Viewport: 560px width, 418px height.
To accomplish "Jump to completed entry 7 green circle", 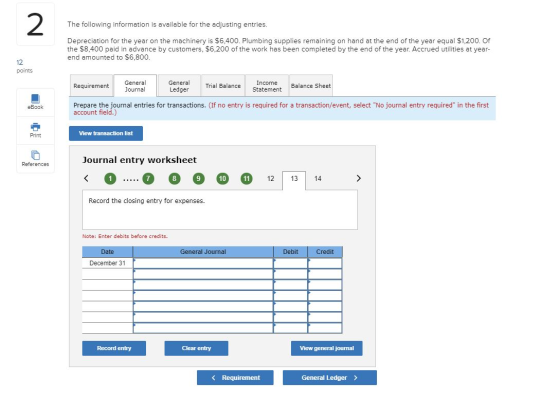I will click(x=148, y=179).
